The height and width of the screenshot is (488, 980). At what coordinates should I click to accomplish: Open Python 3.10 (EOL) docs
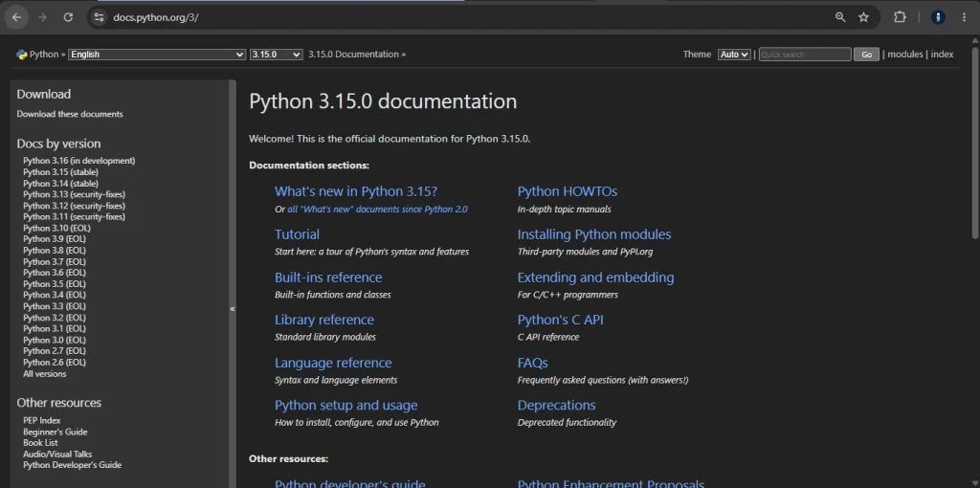coord(56,228)
